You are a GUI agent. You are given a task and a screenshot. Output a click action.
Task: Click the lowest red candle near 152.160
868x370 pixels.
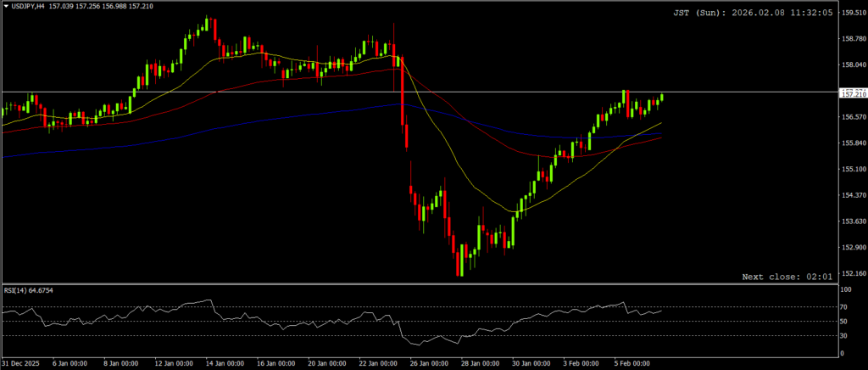pos(459,263)
